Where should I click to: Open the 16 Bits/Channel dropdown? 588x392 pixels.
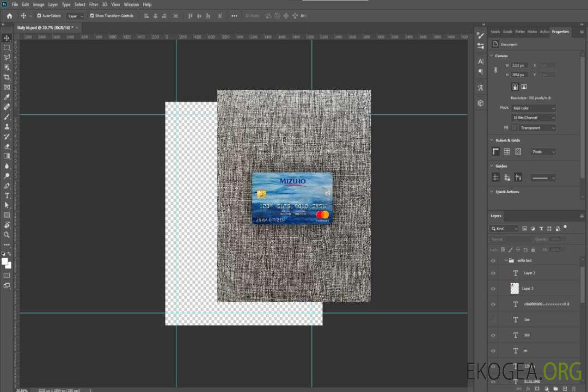(533, 118)
